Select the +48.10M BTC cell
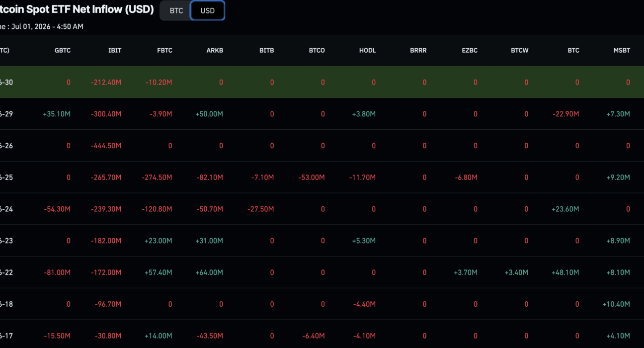This screenshot has height=348, width=644. (565, 272)
